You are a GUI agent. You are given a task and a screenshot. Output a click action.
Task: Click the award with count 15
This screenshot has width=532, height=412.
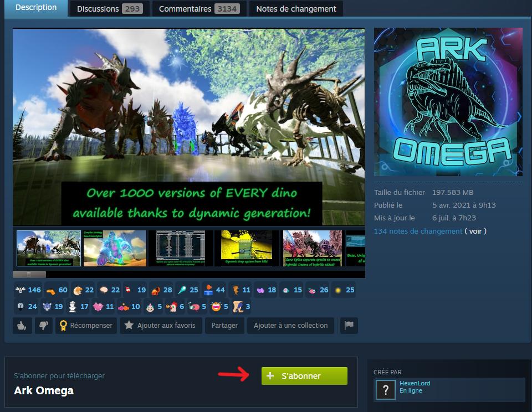click(292, 290)
